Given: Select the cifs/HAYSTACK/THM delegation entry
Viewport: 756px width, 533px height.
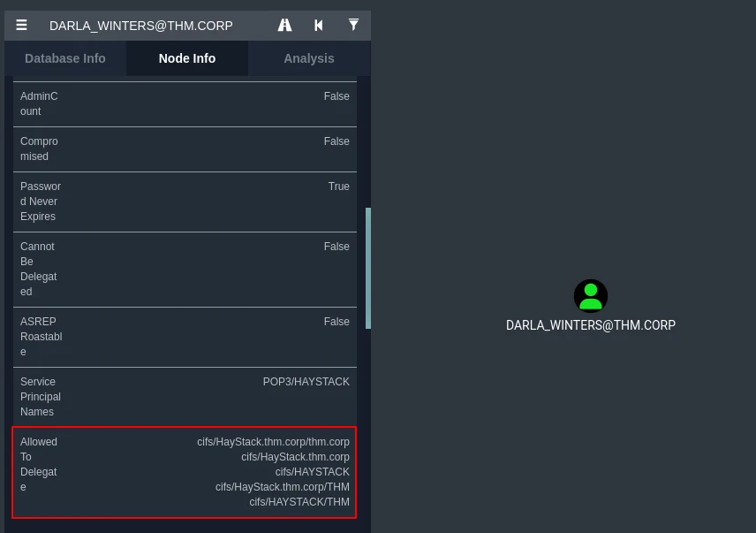Looking at the screenshot, I should [299, 502].
